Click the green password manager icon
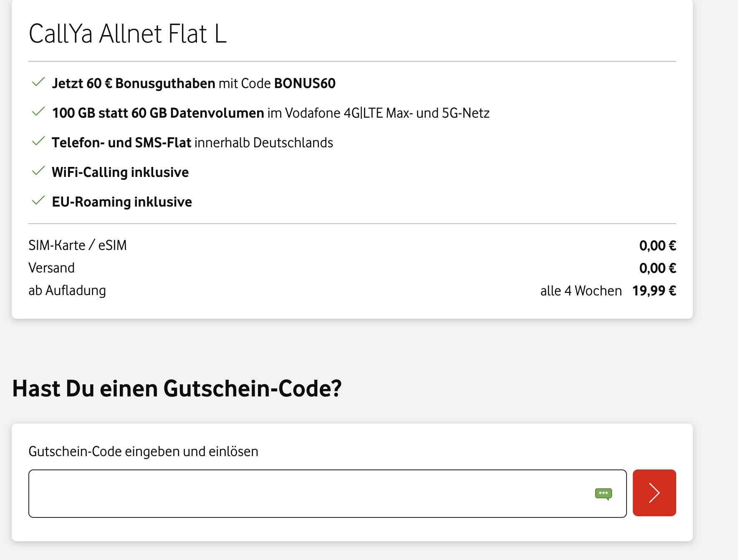The image size is (738, 560). [x=603, y=494]
